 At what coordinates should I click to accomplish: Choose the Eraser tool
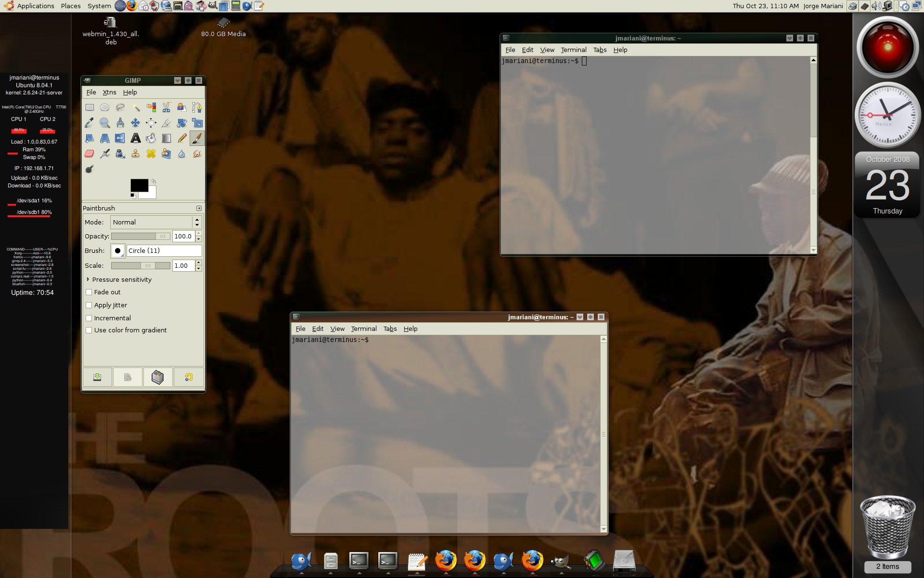coord(90,154)
